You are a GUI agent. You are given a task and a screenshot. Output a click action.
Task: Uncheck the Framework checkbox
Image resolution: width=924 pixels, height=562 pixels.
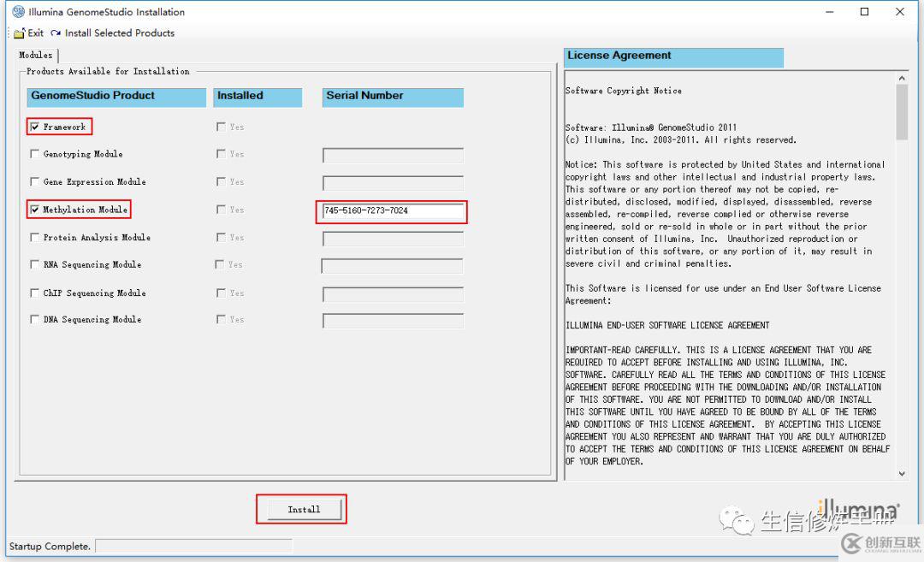tap(35, 127)
